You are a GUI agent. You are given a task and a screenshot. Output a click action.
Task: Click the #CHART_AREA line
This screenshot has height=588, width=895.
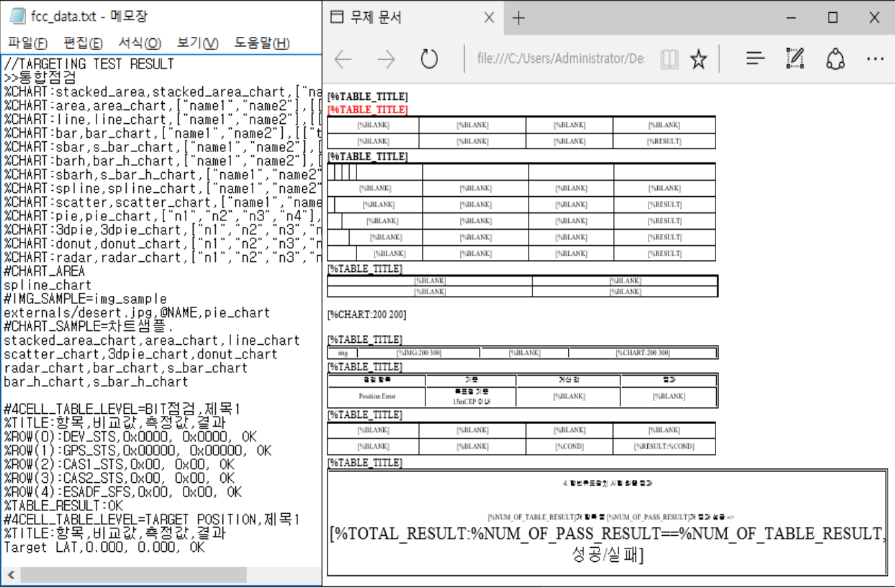[x=44, y=271]
